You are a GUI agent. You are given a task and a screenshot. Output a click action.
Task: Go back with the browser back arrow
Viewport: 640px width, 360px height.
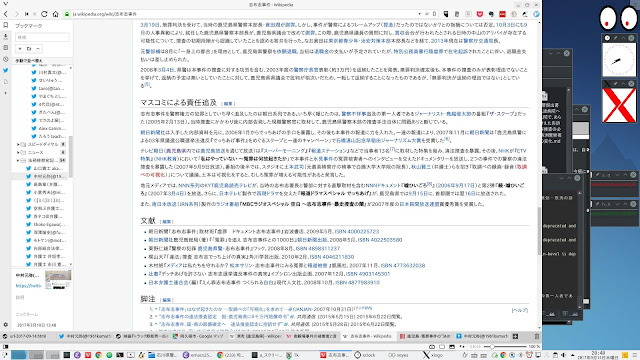[x=6, y=14]
